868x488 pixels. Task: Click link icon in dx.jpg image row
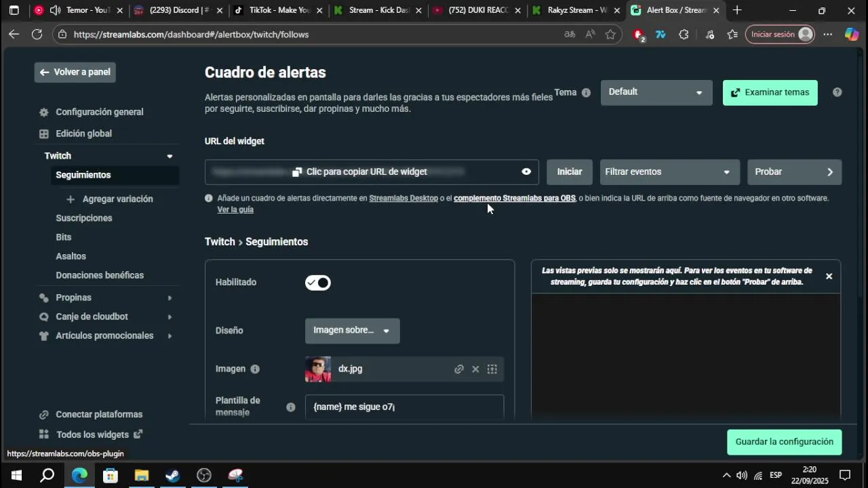click(x=459, y=369)
